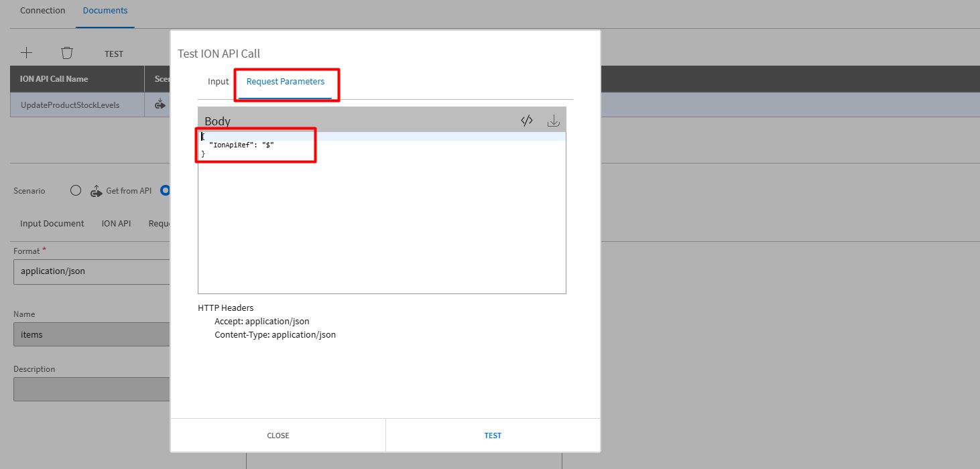Click the plus add icon in Documents toolbar
980x469 pixels.
pyautogui.click(x=27, y=52)
